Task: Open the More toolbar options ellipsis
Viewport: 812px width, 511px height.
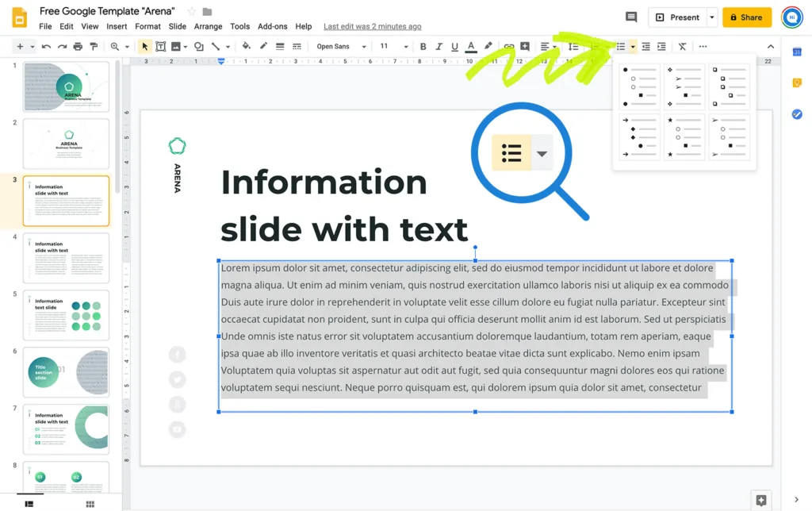Action: [x=703, y=47]
